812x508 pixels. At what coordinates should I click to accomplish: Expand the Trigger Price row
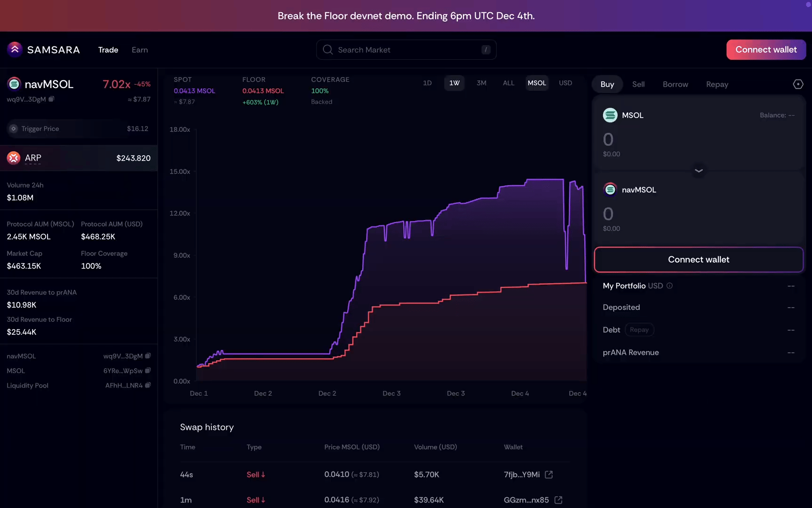[79, 128]
